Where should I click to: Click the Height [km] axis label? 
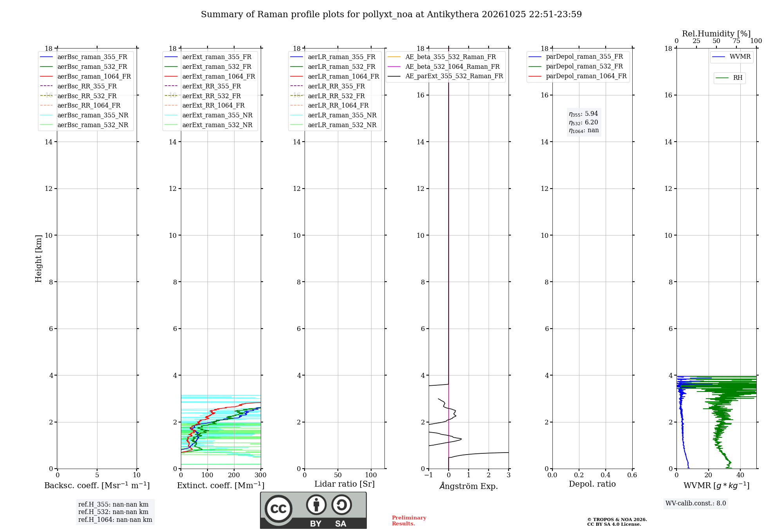click(38, 259)
